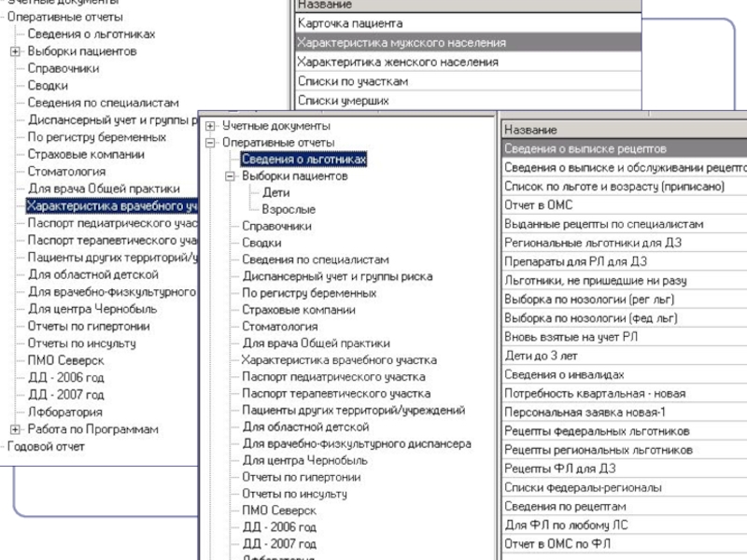Image resolution: width=747 pixels, height=560 pixels.
Task: Select Для врачебно-физкультурного диспансера
Action: (x=357, y=444)
